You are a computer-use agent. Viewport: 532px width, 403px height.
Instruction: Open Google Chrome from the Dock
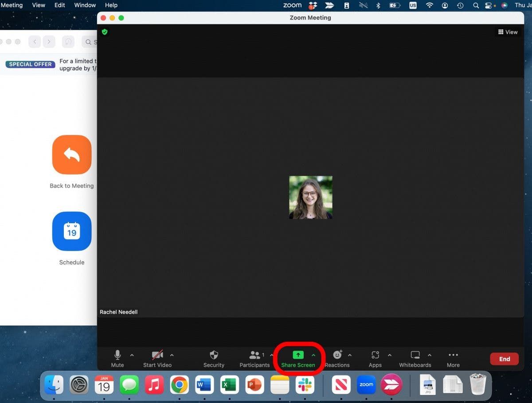[180, 384]
